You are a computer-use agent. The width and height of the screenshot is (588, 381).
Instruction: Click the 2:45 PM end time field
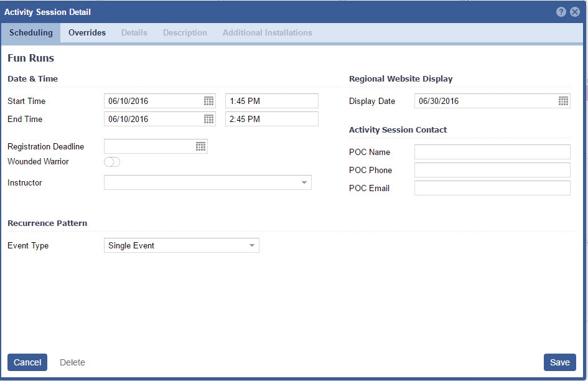pos(271,119)
